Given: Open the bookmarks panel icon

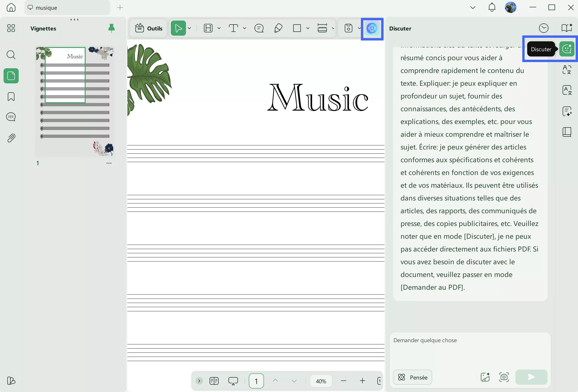Looking at the screenshot, I should pyautogui.click(x=11, y=96).
